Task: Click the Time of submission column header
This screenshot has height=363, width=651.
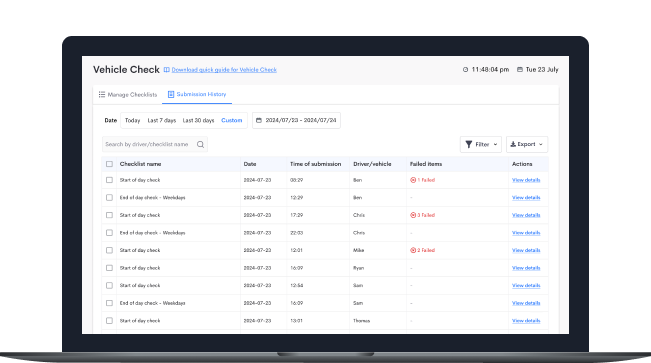Action: (316, 164)
